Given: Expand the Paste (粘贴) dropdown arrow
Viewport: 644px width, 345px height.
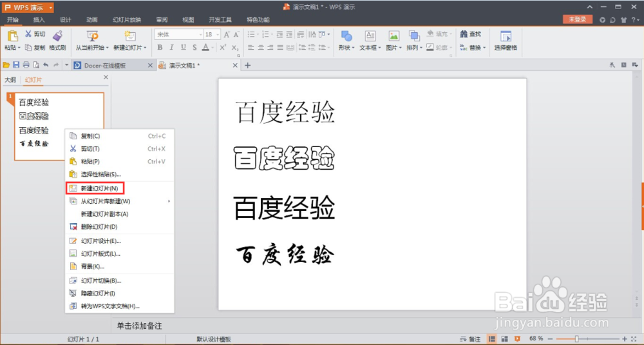Looking at the screenshot, I should tap(19, 48).
